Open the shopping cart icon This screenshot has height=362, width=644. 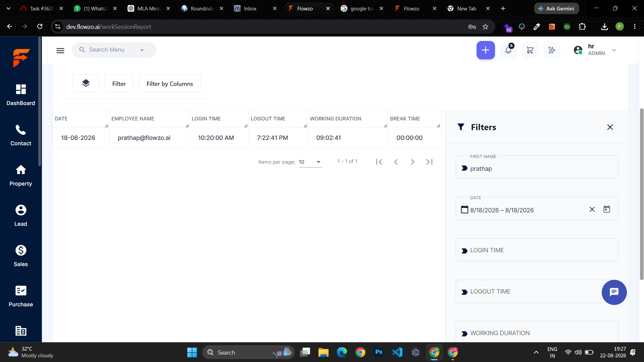[530, 50]
